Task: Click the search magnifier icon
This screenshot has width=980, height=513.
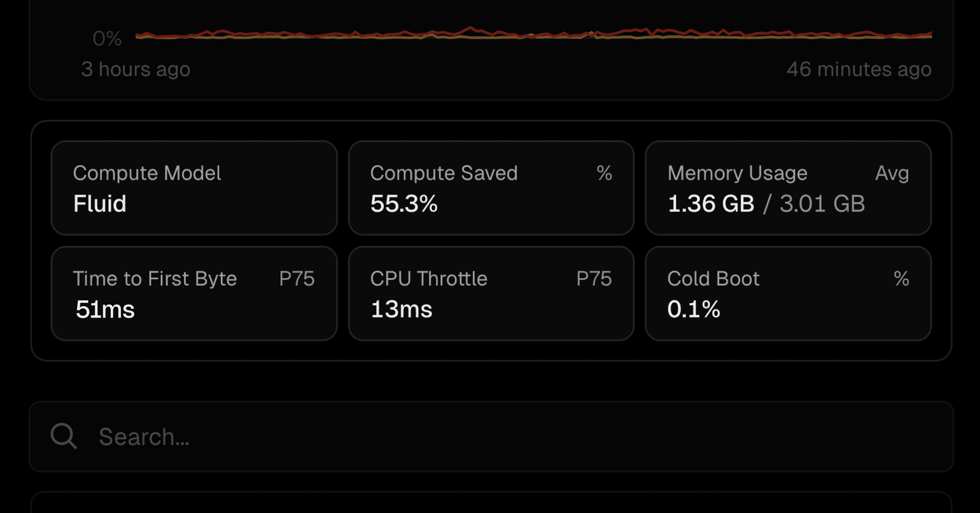Action: click(64, 436)
